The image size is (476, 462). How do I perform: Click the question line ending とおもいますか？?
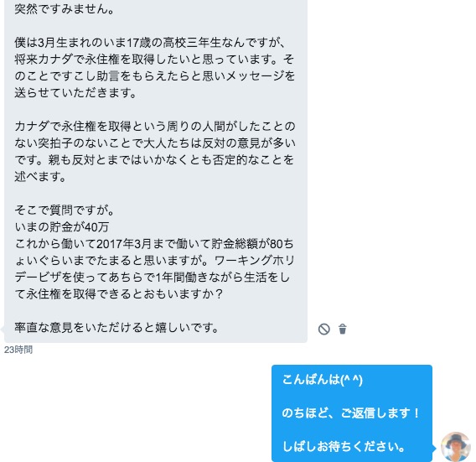(119, 293)
